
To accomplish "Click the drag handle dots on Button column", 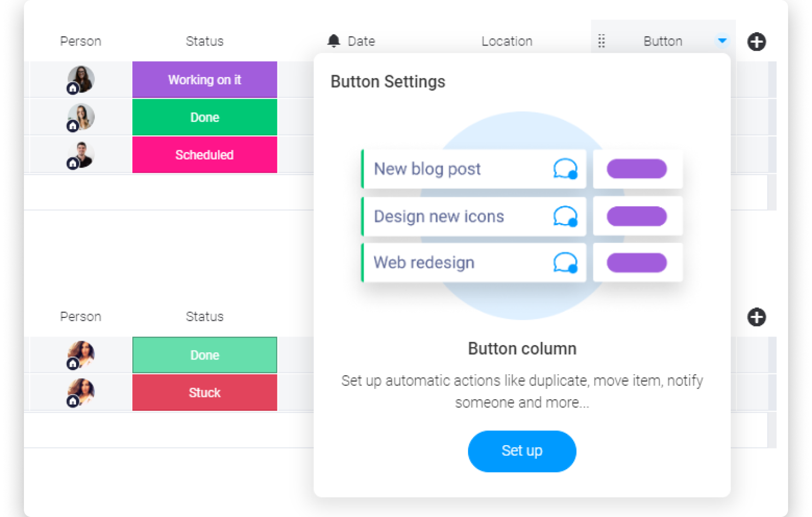I will (601, 41).
